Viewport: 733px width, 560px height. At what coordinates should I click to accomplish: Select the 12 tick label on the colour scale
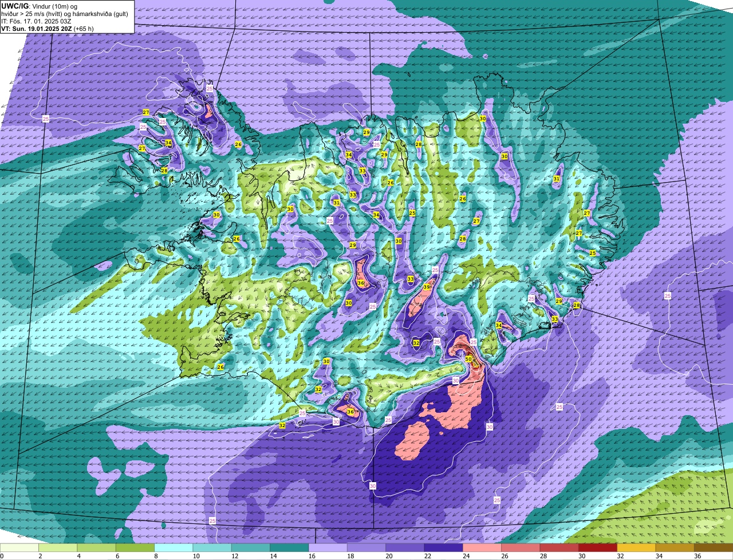pos(234,556)
